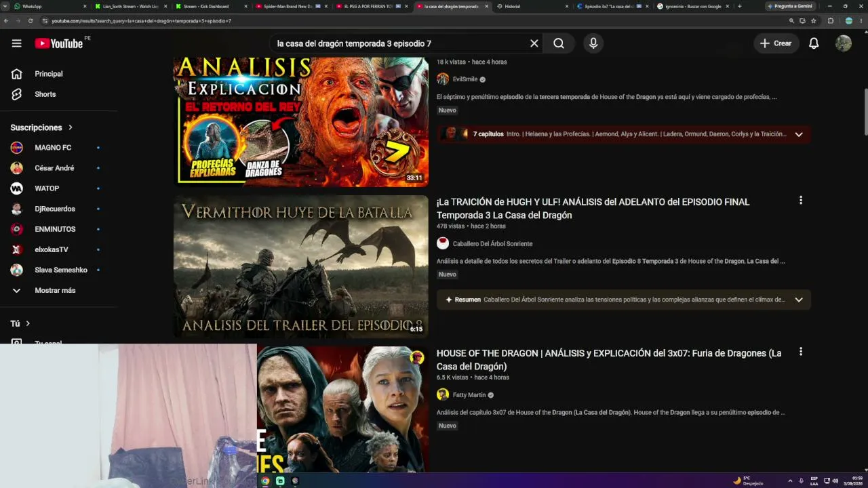The width and height of the screenshot is (868, 488).
Task: Switch to the Kick Dashboard tab
Action: [x=210, y=6]
